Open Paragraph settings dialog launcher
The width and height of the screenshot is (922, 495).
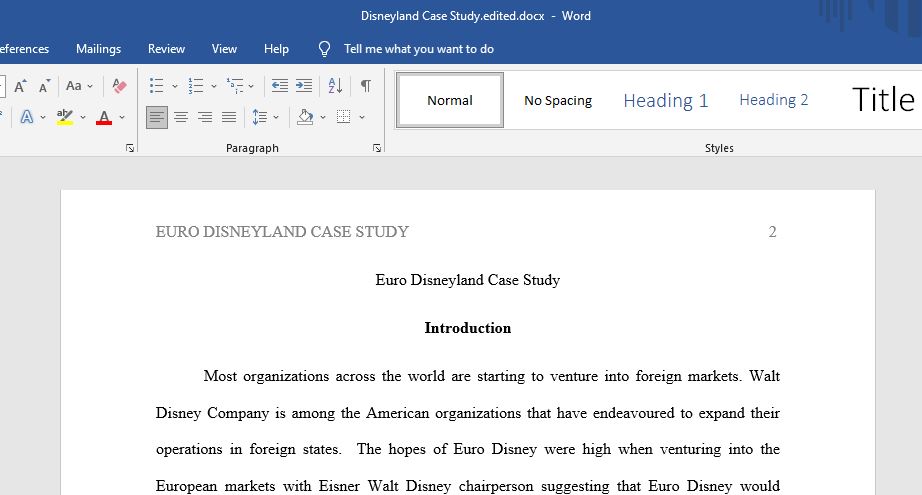377,148
